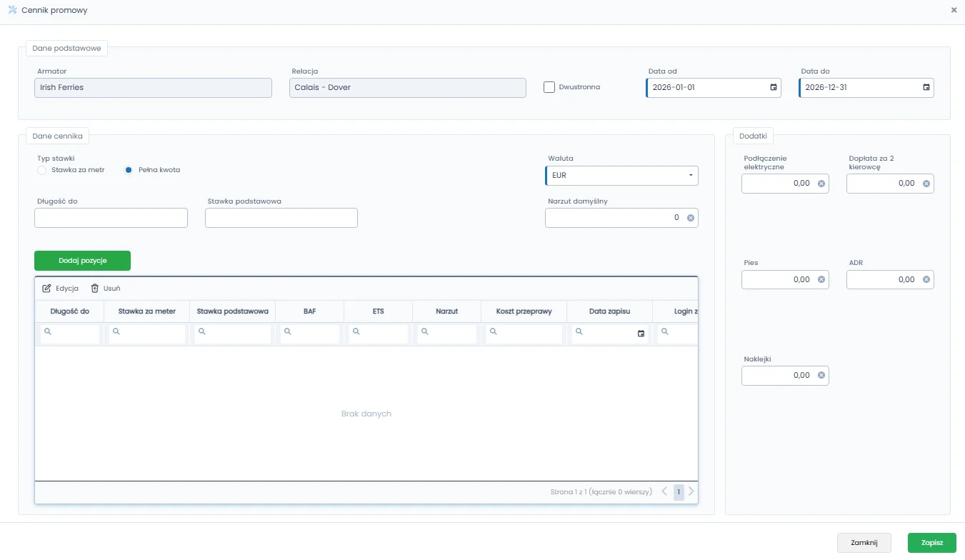Focus the Stawka podstawowa input field

pyautogui.click(x=281, y=218)
